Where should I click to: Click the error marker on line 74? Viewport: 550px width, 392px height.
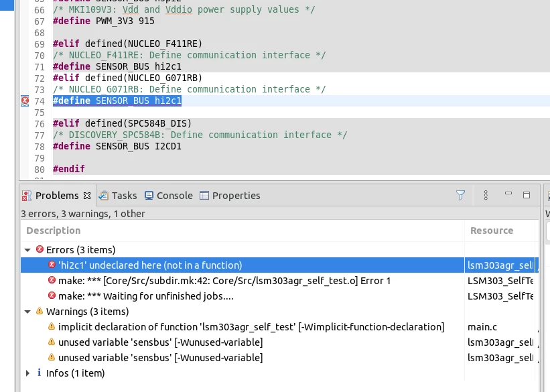pos(25,101)
